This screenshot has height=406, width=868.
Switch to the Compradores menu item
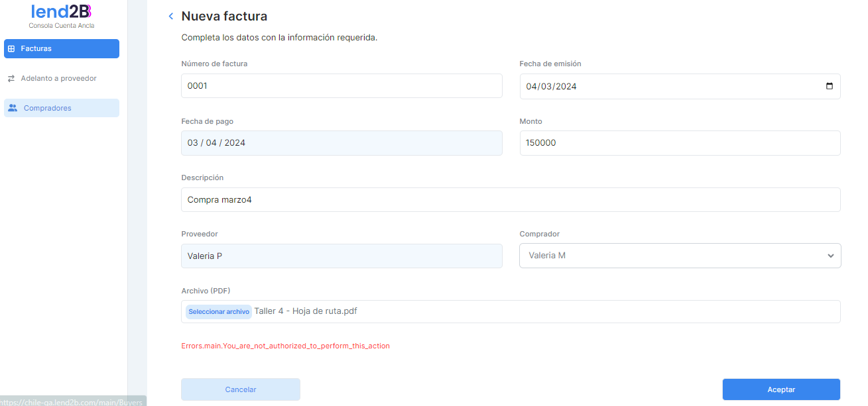tap(48, 108)
